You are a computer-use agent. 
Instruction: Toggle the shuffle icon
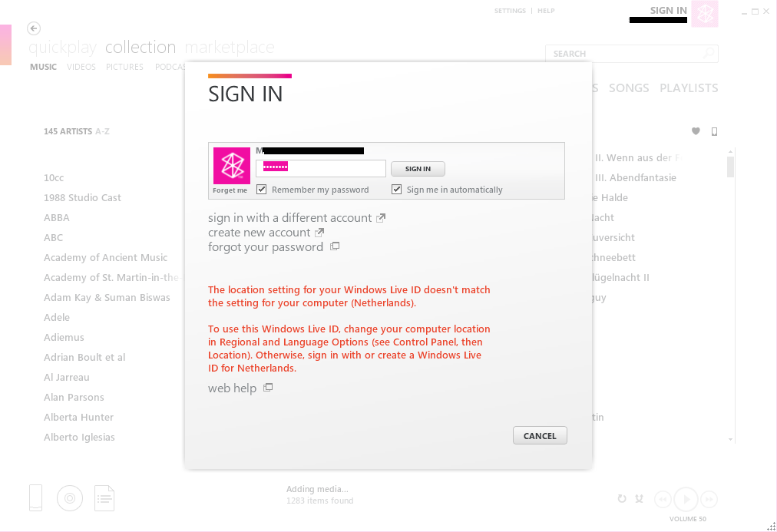coord(640,499)
